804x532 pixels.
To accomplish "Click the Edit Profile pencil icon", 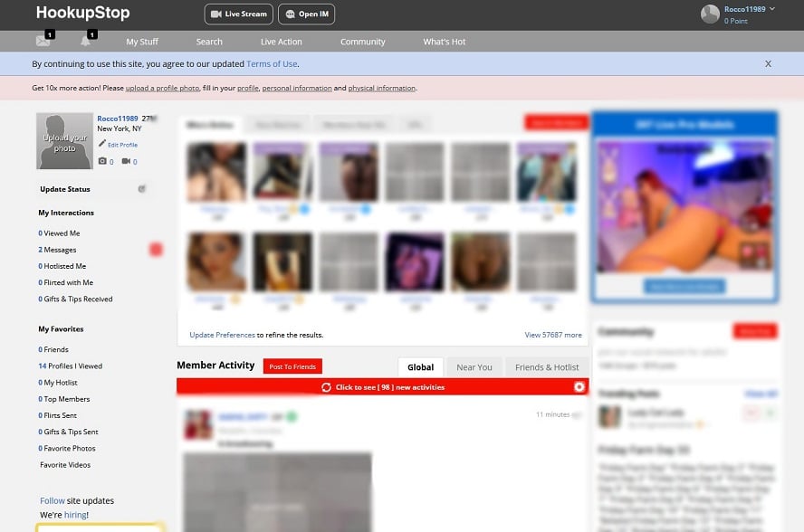I will tap(102, 144).
